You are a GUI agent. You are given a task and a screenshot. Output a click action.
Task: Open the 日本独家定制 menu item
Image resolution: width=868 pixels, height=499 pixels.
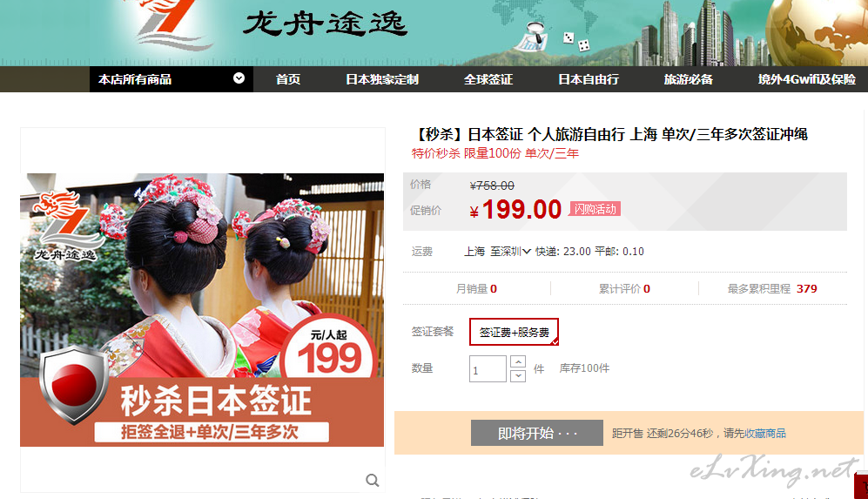[382, 79]
